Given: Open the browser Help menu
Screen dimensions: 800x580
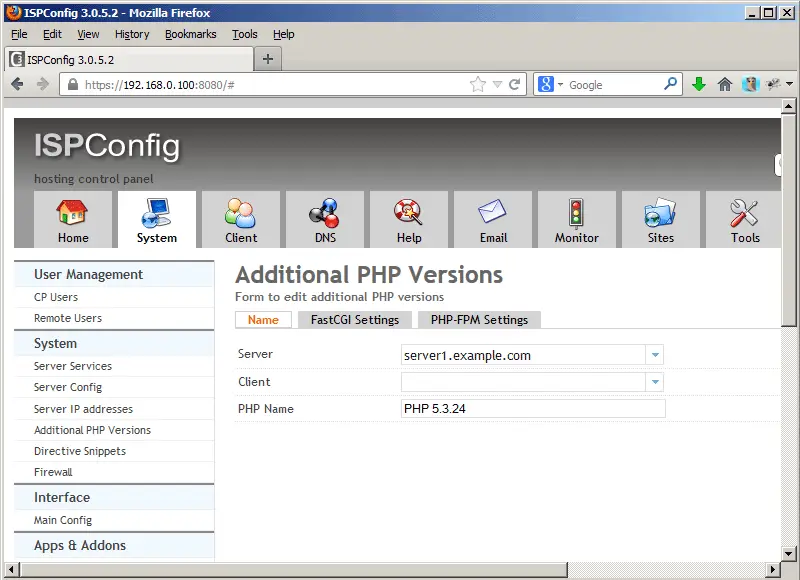Looking at the screenshot, I should point(284,34).
